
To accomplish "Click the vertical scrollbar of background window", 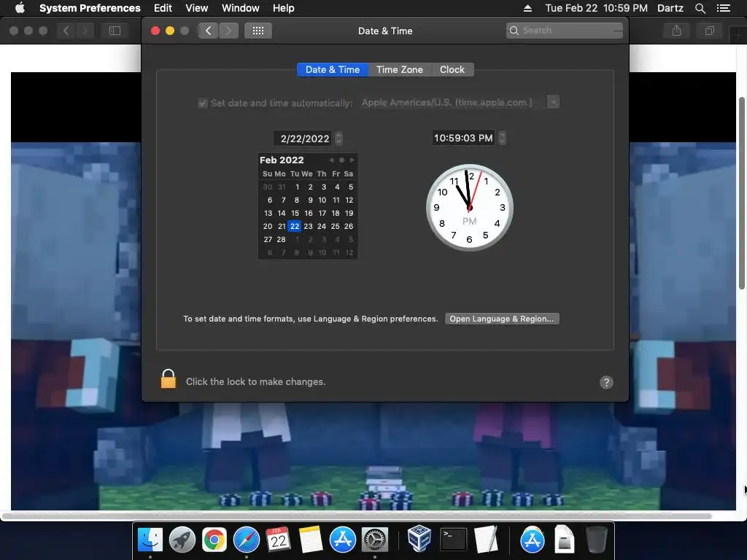I will coord(741,192).
